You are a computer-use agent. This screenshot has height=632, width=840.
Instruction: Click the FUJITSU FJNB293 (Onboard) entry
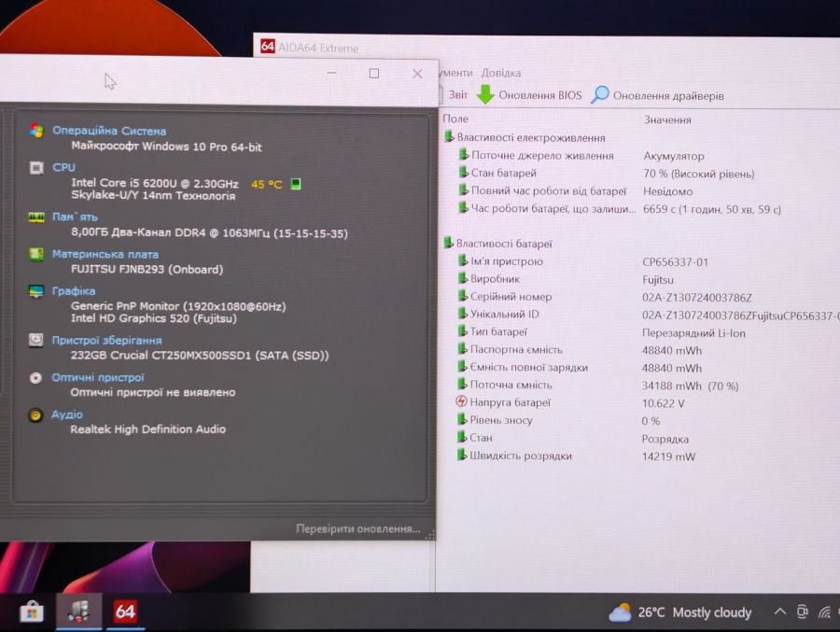pyautogui.click(x=147, y=269)
